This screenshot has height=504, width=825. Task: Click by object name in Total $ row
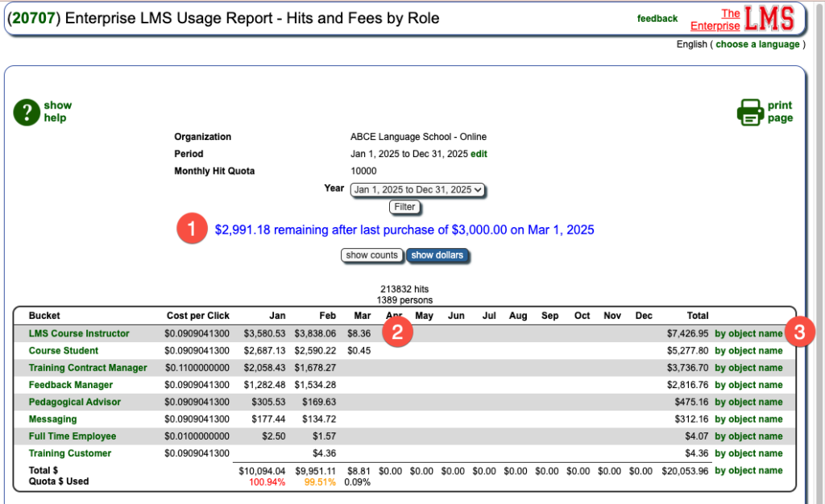tap(748, 471)
